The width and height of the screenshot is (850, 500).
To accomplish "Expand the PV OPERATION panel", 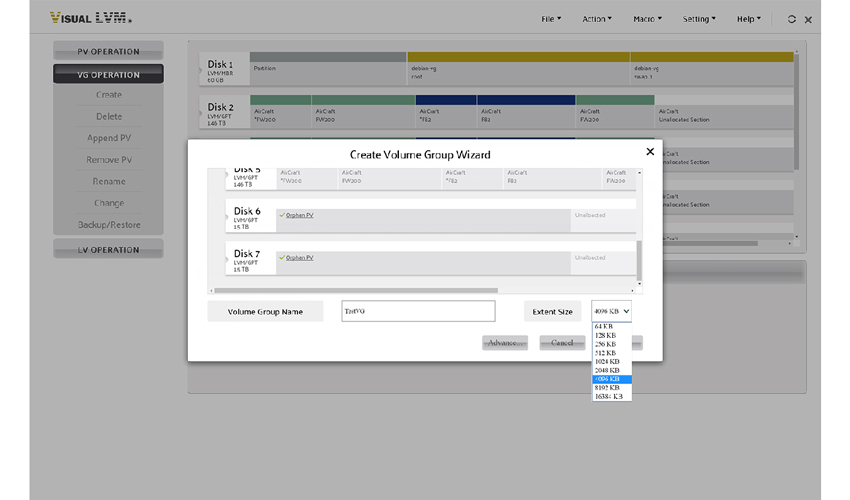I will click(x=108, y=52).
